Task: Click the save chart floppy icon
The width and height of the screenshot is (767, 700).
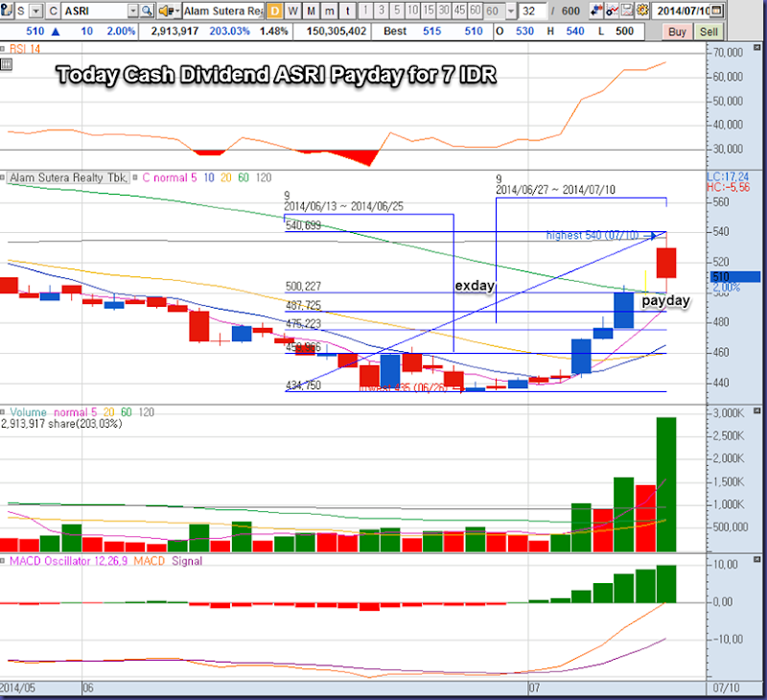Action: pos(627,11)
